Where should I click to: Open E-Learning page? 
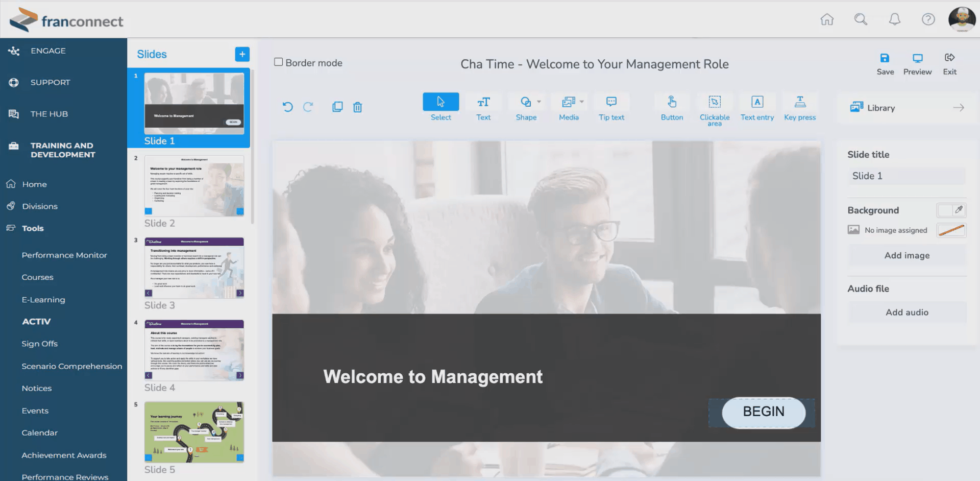click(43, 300)
